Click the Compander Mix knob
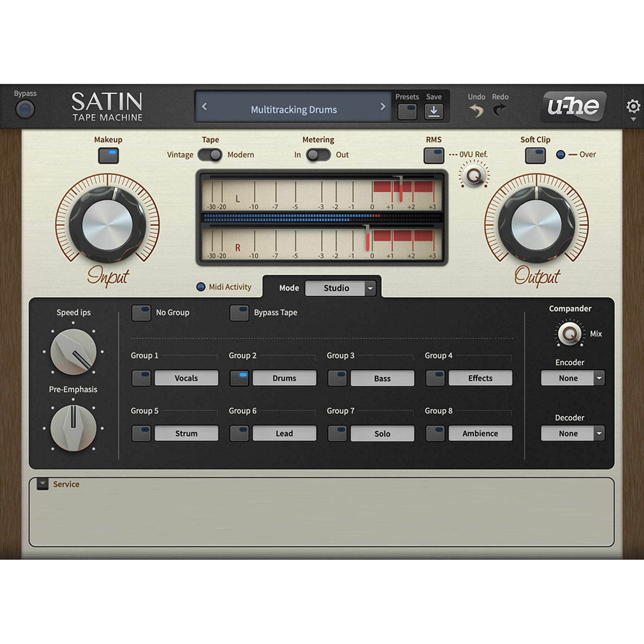This screenshot has width=644, height=644. coord(570,334)
